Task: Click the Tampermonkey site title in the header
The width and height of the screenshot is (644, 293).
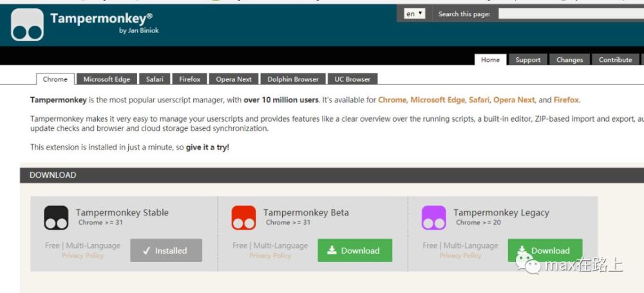Action: (x=102, y=18)
